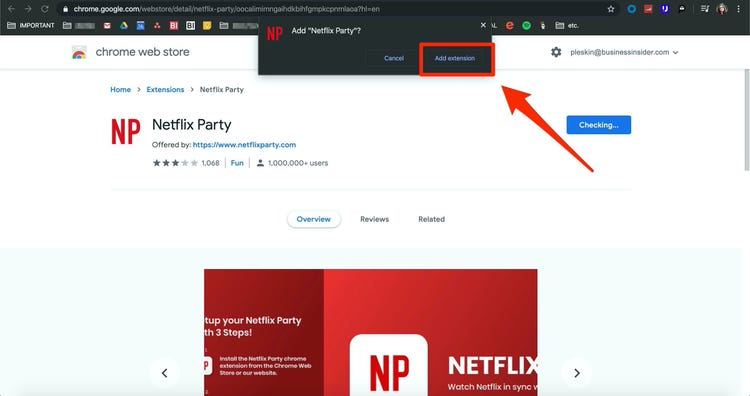Open the red square extension icon
Viewport: 750px width, 396px height.
648,9
